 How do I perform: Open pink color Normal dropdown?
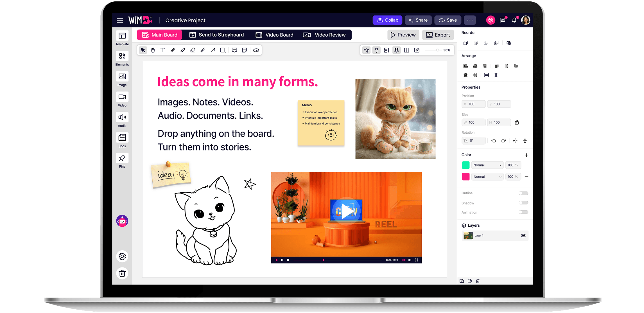(487, 177)
